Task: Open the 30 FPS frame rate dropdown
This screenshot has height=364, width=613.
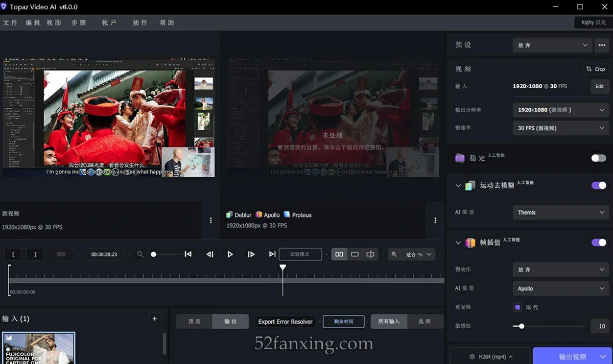Action: click(x=560, y=128)
